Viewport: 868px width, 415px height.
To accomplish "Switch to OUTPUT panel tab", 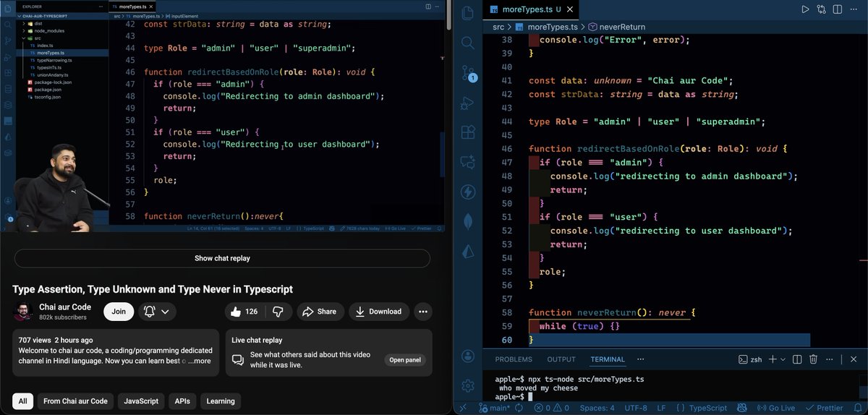I will click(x=561, y=359).
